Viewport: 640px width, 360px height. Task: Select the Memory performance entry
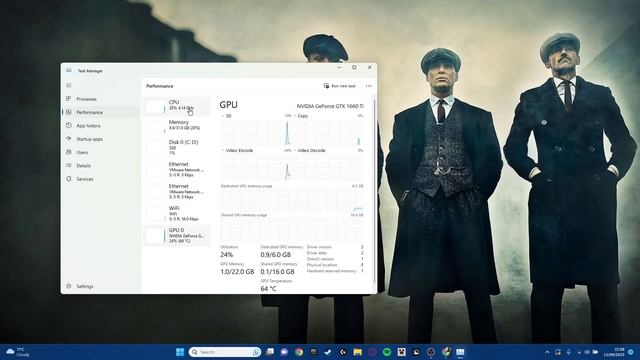click(177, 126)
